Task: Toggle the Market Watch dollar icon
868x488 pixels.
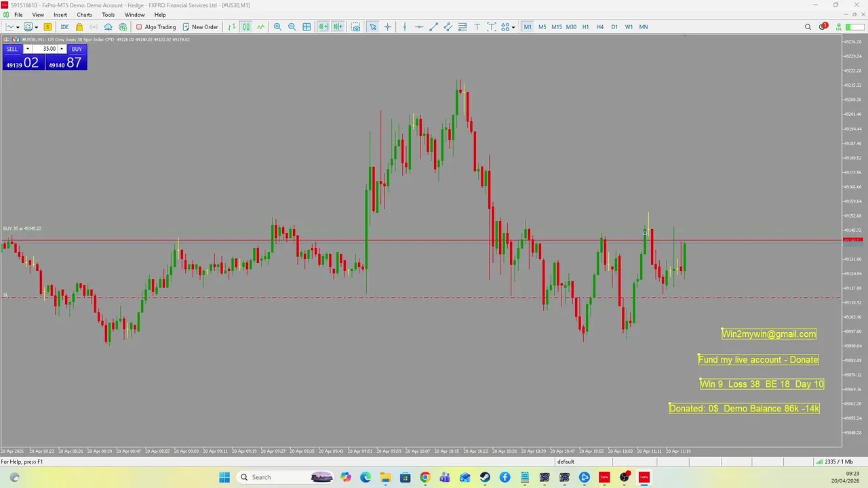Action: pyautogui.click(x=47, y=27)
